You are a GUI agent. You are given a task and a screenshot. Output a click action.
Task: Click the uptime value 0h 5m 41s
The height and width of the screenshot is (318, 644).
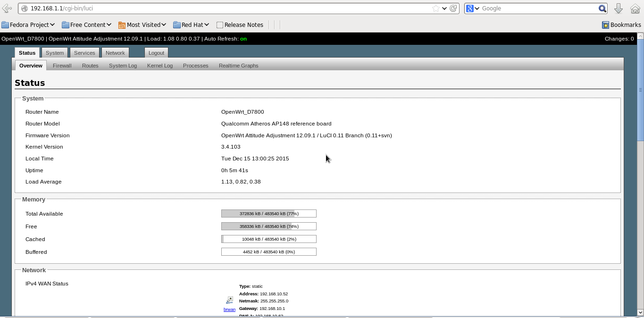pos(234,170)
